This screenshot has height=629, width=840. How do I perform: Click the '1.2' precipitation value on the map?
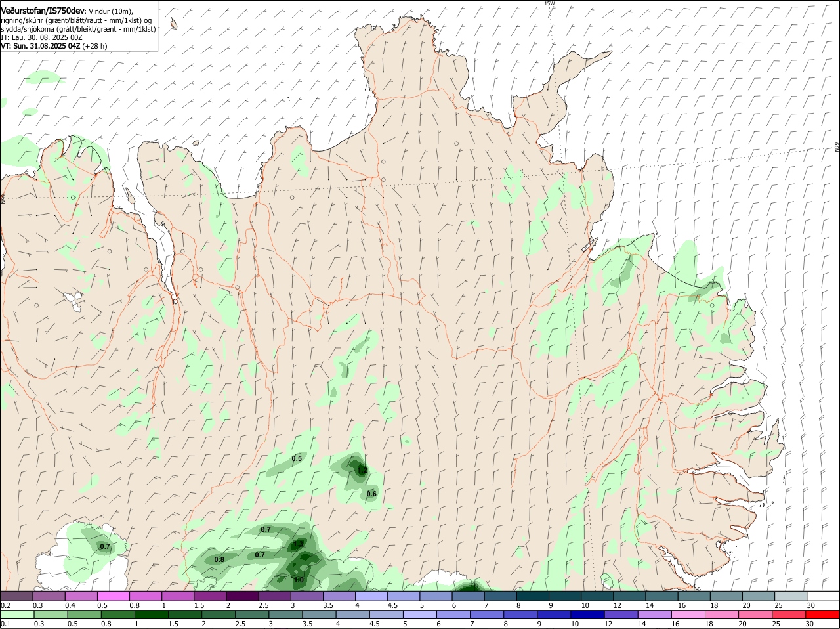[362, 470]
